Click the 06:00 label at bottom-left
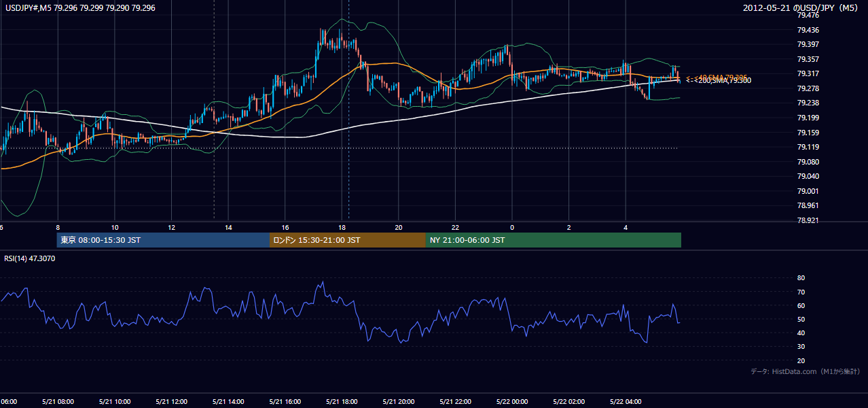This screenshot has width=868, height=408. click(x=9, y=401)
